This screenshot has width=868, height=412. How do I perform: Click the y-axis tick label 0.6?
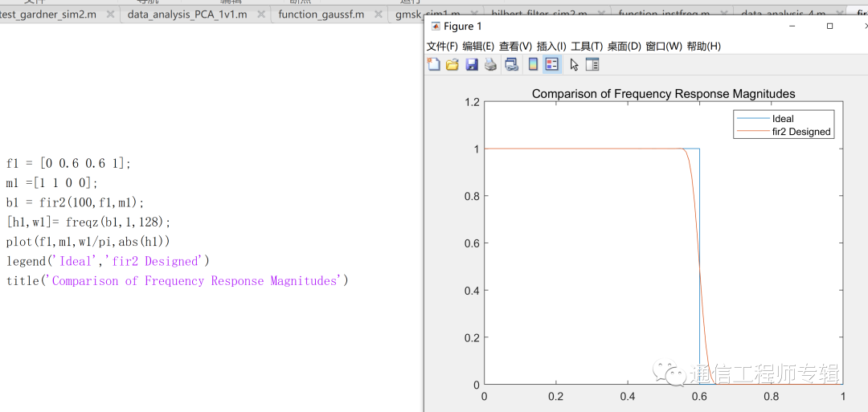(x=471, y=243)
